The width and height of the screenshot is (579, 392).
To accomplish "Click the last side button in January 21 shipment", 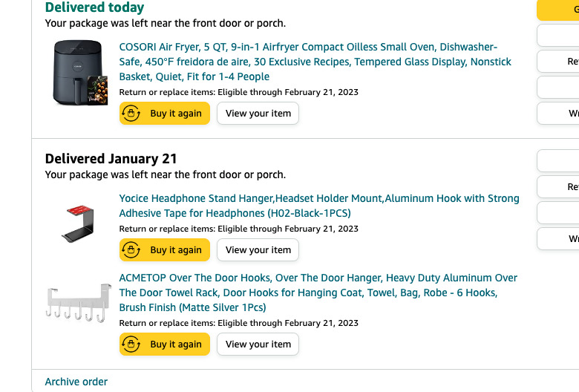I will (558, 238).
